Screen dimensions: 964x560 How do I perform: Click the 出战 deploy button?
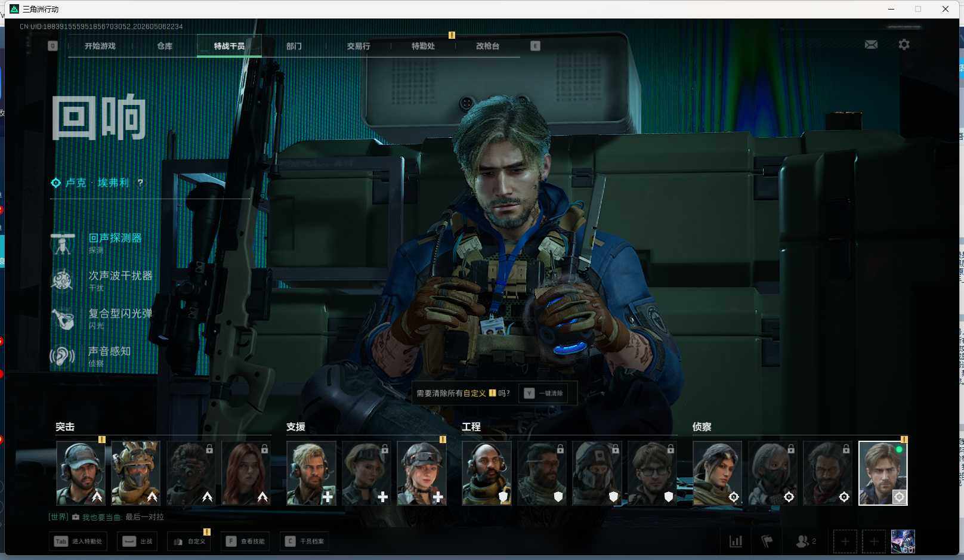coord(138,542)
